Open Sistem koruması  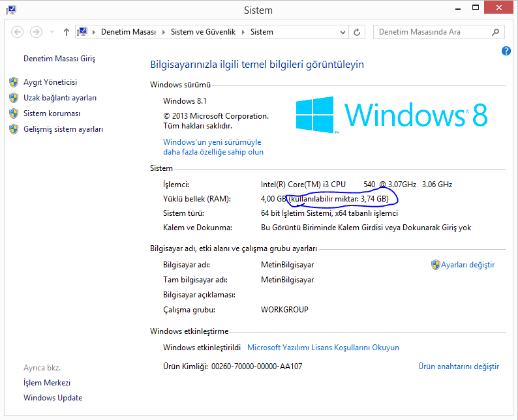(52, 113)
